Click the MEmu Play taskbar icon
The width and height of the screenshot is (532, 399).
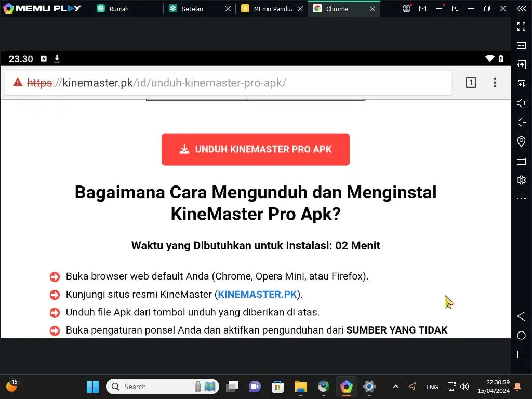pos(347,387)
